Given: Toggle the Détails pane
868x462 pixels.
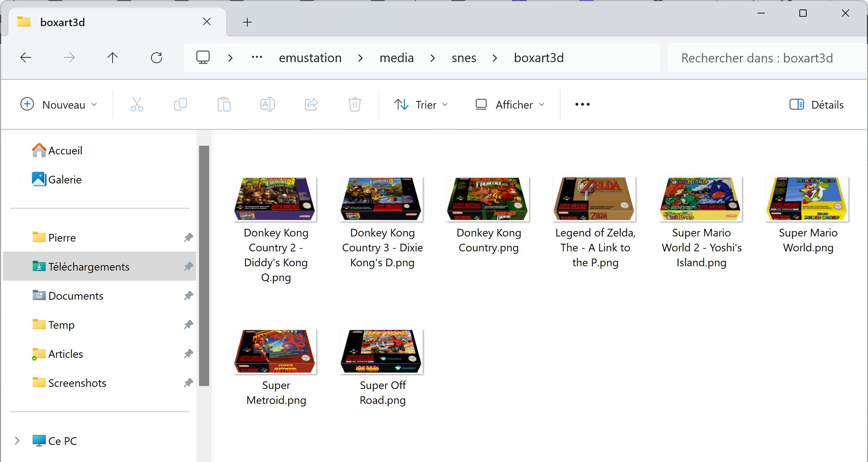Looking at the screenshot, I should pyautogui.click(x=817, y=105).
